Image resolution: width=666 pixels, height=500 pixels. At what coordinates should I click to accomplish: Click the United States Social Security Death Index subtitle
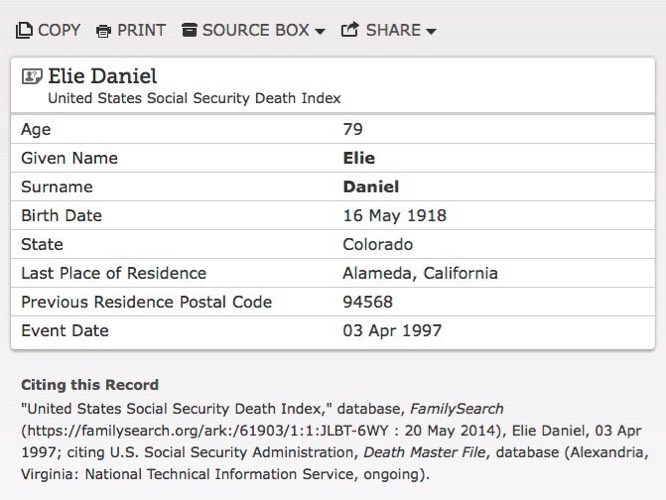pyautogui.click(x=194, y=98)
